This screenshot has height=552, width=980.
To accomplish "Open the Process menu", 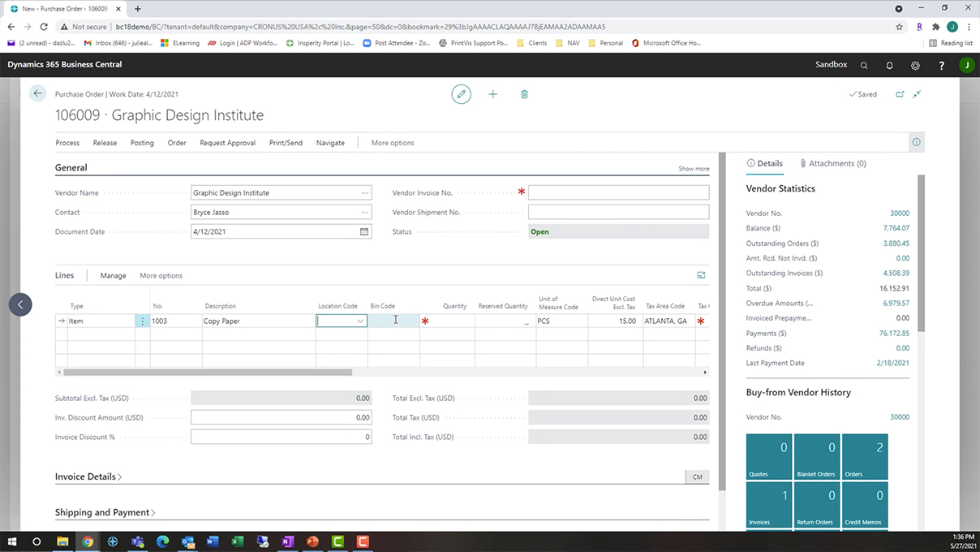I will [x=67, y=143].
